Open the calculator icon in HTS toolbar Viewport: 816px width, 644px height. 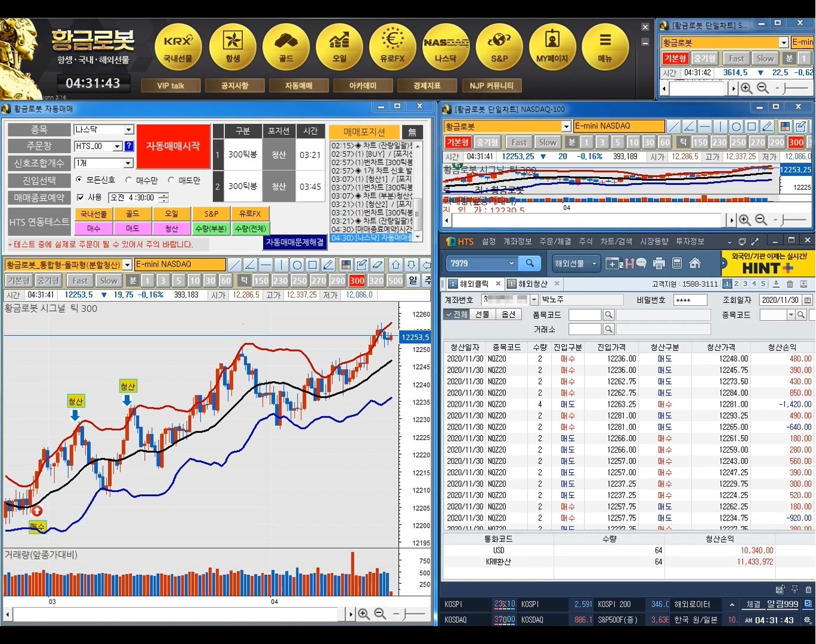pos(677,263)
